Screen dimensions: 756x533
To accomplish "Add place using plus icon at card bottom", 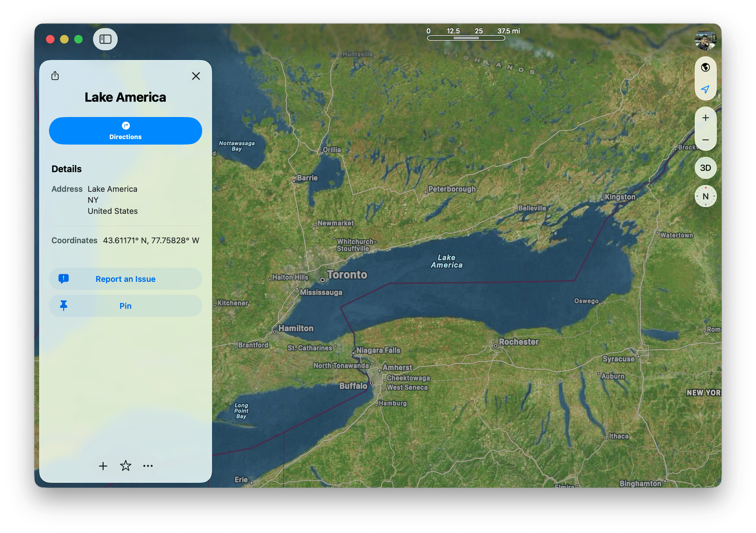I will tap(103, 466).
